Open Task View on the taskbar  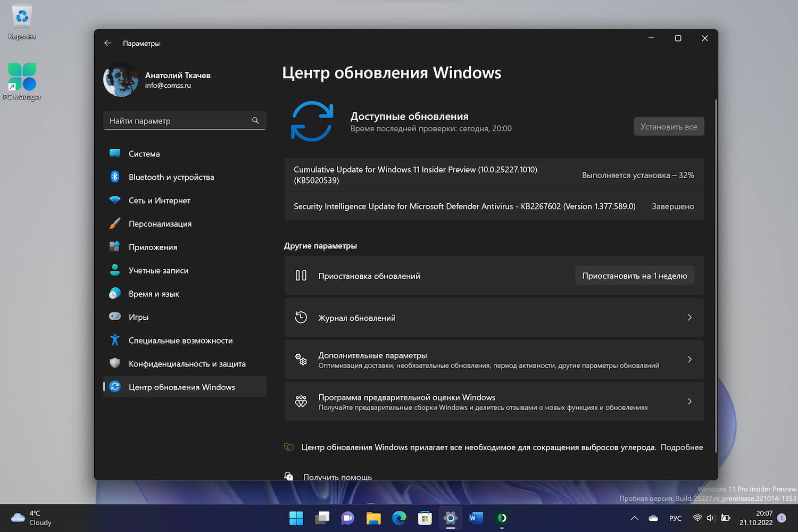(322, 518)
